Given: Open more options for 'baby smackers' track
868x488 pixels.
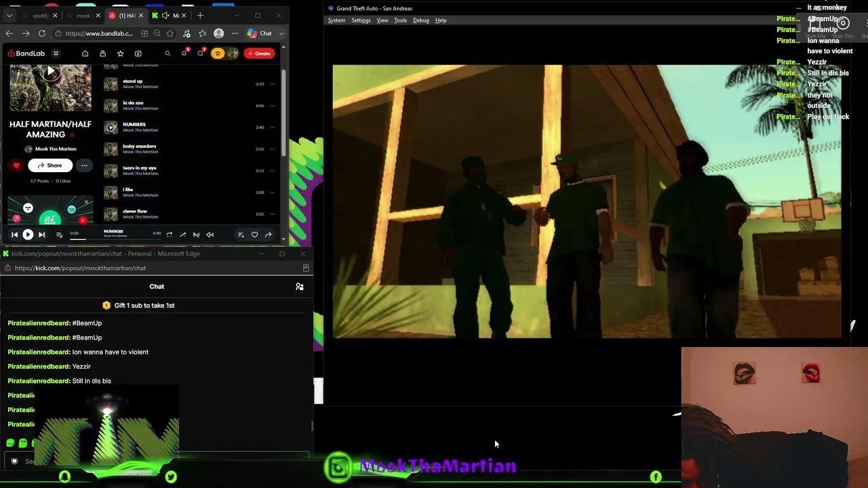Looking at the screenshot, I should coord(272,149).
